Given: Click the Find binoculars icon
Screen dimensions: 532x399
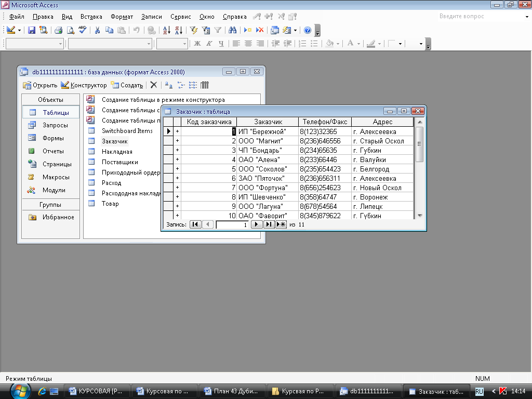Looking at the screenshot, I should 232,30.
